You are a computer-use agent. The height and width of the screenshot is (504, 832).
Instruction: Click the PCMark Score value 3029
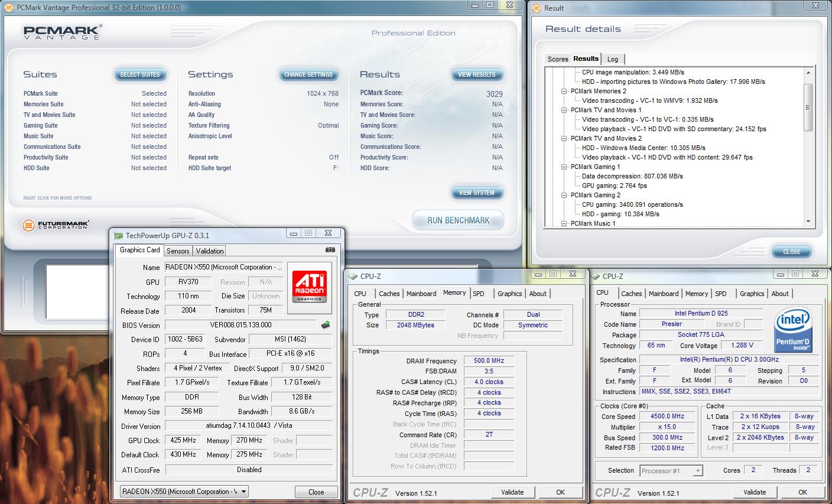click(x=495, y=94)
